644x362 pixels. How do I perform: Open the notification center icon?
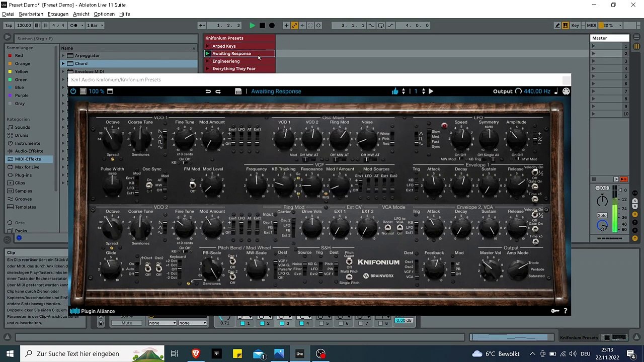(x=631, y=354)
